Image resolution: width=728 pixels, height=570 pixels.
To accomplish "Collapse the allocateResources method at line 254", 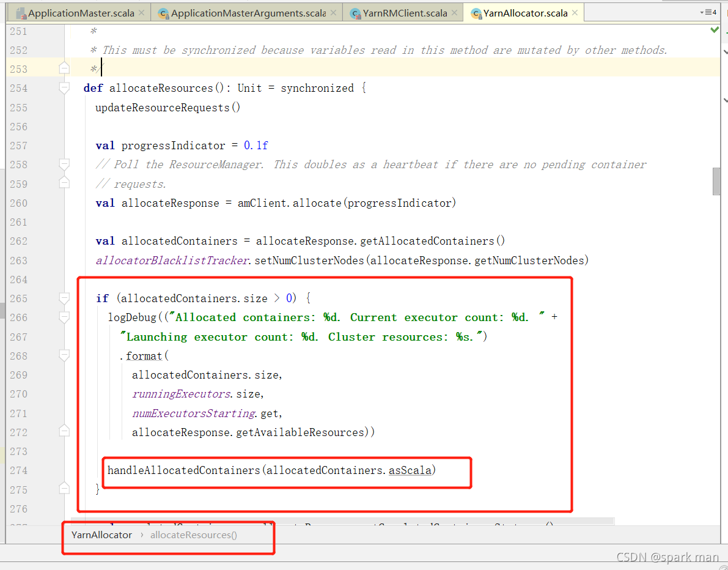I will tap(65, 88).
